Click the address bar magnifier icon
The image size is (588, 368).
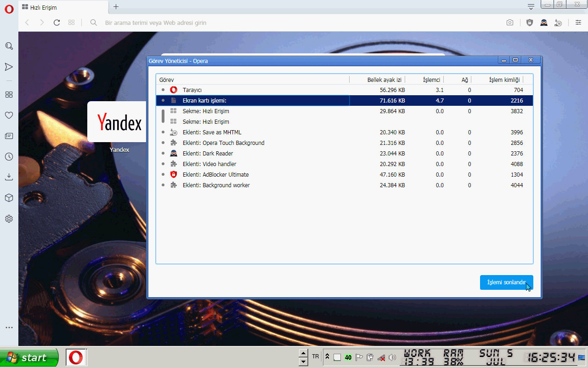pyautogui.click(x=94, y=23)
